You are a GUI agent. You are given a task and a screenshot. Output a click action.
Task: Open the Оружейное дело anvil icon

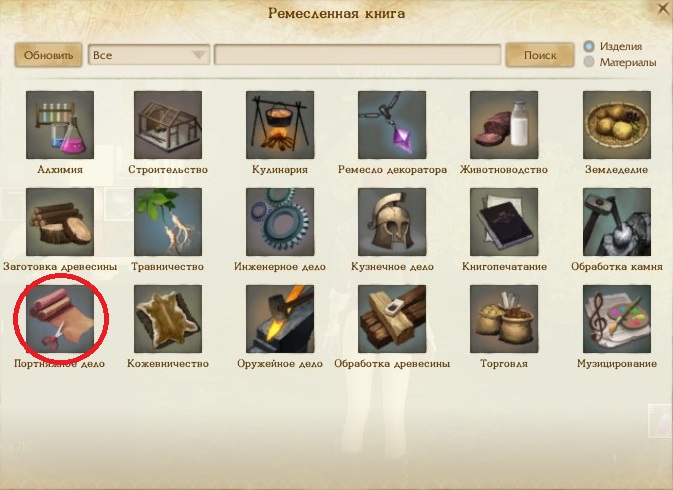[280, 319]
